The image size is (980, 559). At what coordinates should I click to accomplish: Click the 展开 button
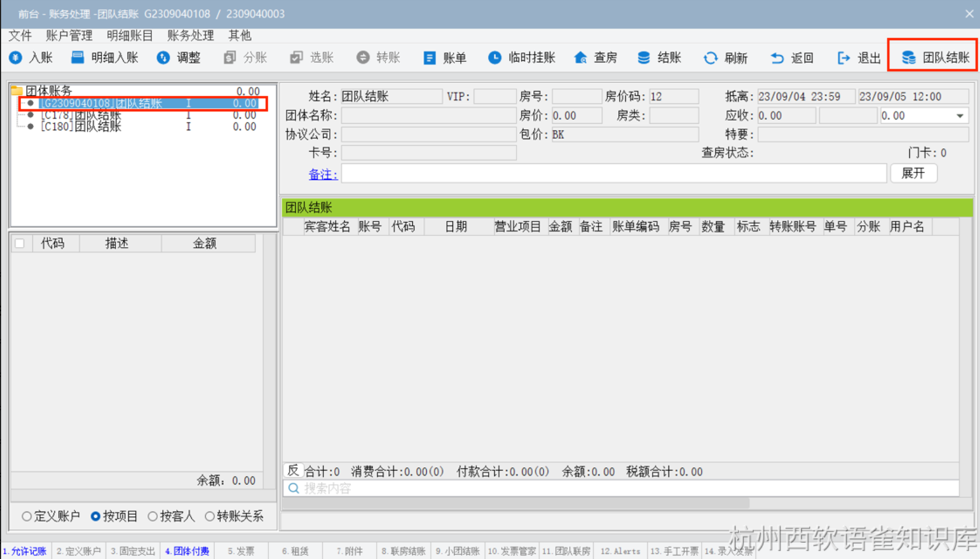[x=913, y=173]
